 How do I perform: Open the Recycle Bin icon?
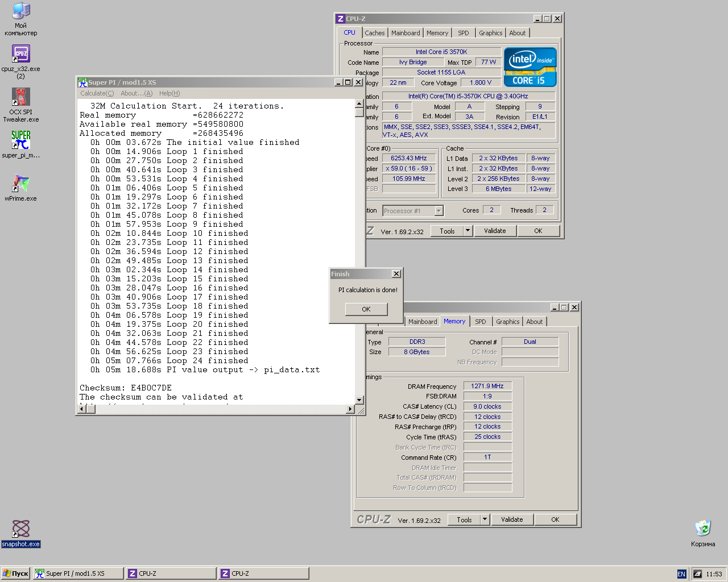[703, 533]
